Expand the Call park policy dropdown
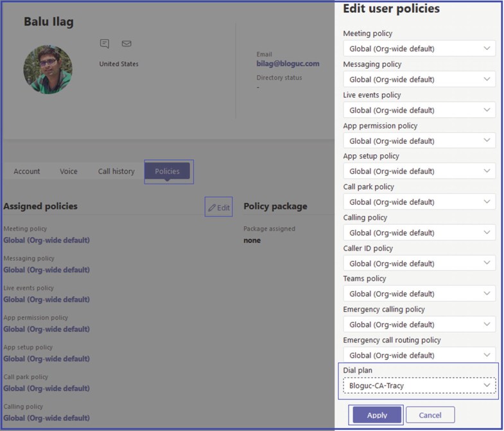Screen dimensions: 504x431 tap(419, 202)
